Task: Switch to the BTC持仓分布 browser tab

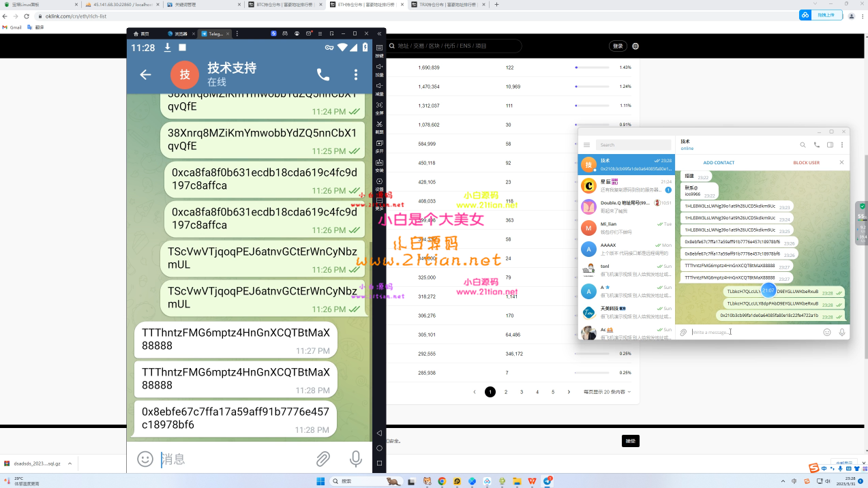Action: pos(284,4)
